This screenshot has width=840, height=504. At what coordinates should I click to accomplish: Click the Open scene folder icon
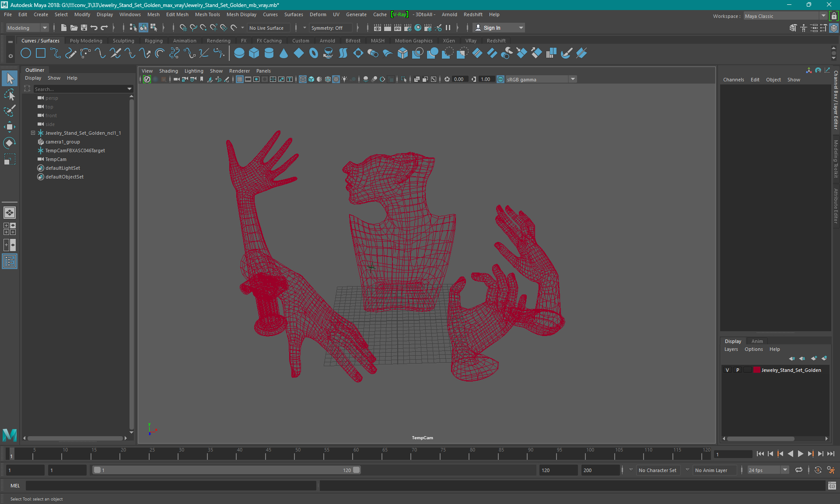(x=73, y=28)
